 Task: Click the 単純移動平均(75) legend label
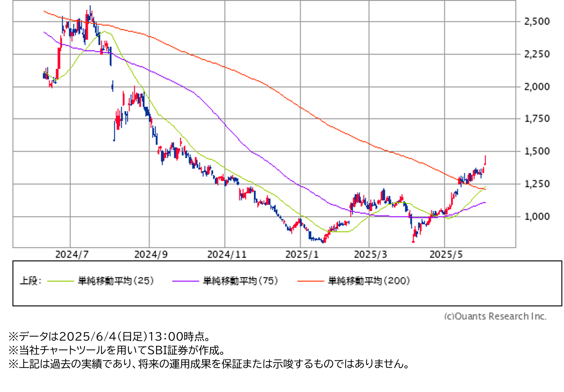click(x=240, y=281)
